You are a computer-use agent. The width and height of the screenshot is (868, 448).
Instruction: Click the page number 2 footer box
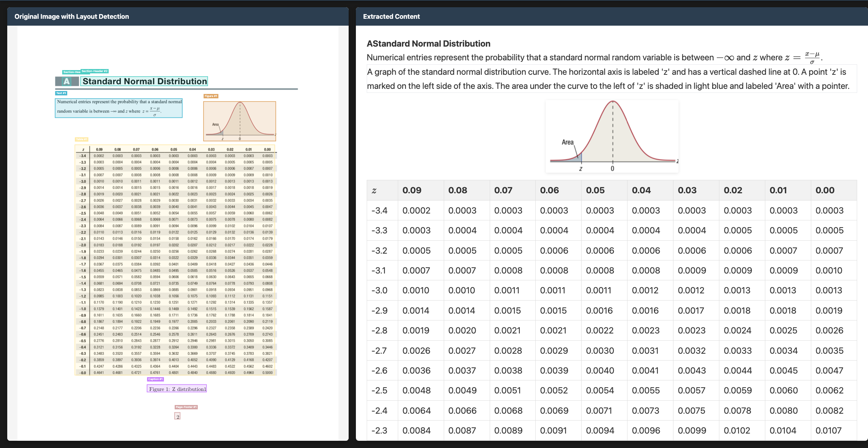tap(178, 417)
